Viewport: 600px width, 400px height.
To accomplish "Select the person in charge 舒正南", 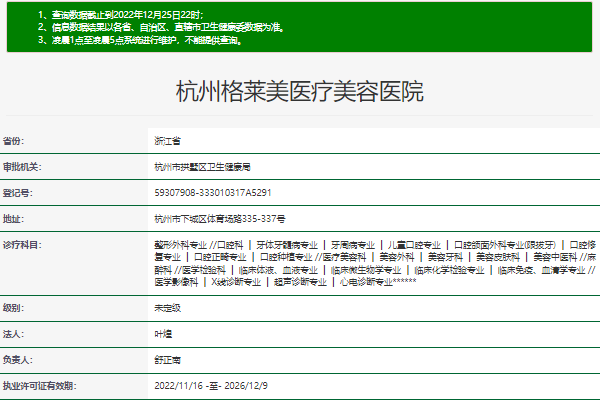I will click(x=167, y=360).
